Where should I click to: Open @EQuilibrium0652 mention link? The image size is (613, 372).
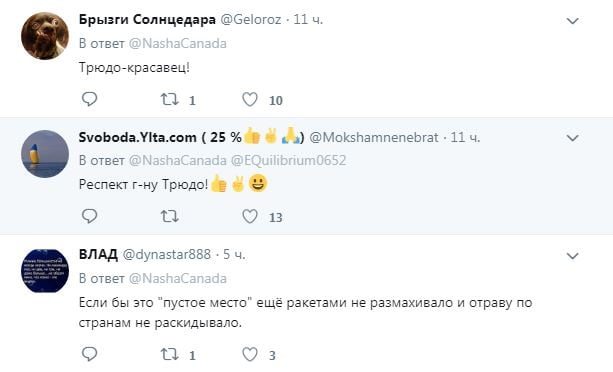click(x=289, y=160)
